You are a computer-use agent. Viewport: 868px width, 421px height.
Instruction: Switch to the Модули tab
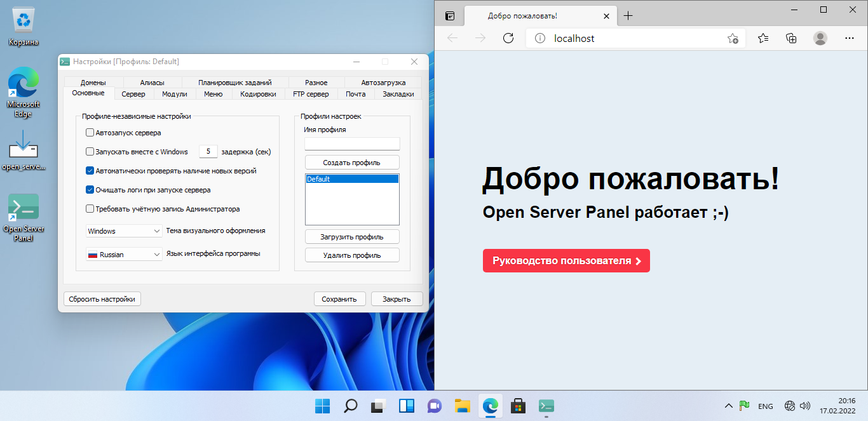174,94
